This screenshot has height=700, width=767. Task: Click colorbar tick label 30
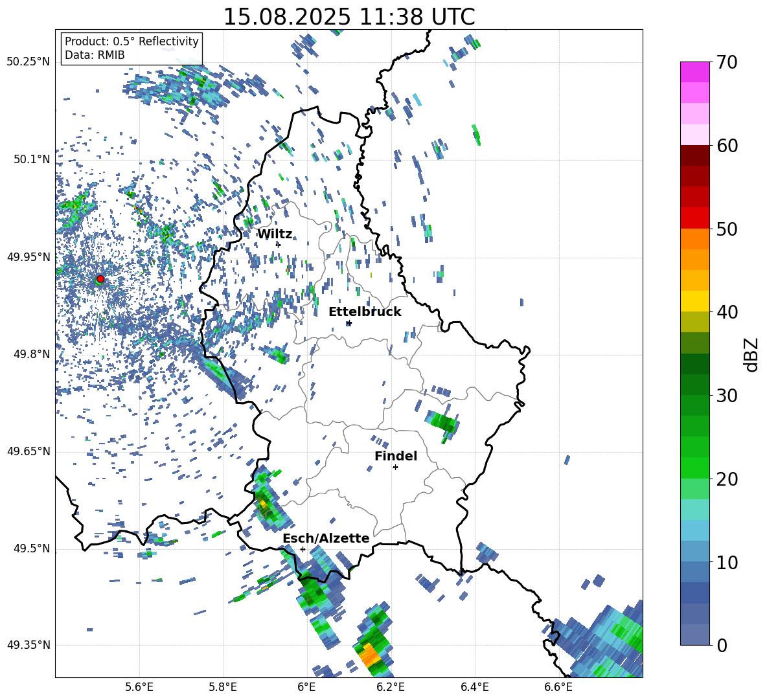click(727, 396)
